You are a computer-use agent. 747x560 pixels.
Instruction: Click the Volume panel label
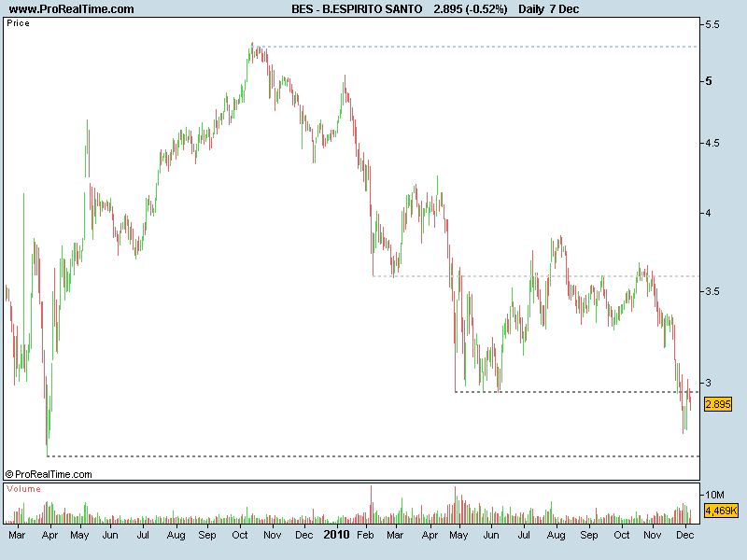pyautogui.click(x=24, y=489)
